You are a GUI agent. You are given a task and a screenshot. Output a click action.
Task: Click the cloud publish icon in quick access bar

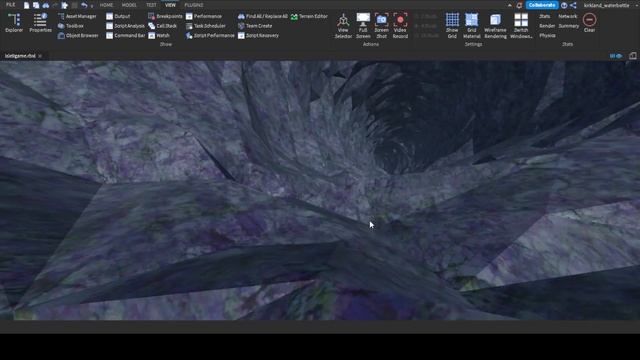46,5
